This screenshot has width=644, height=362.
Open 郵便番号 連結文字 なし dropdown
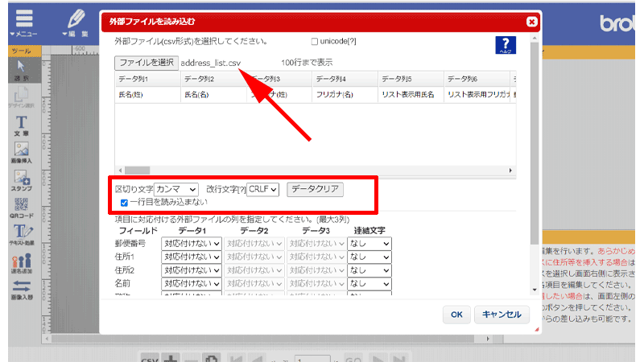[369, 244]
